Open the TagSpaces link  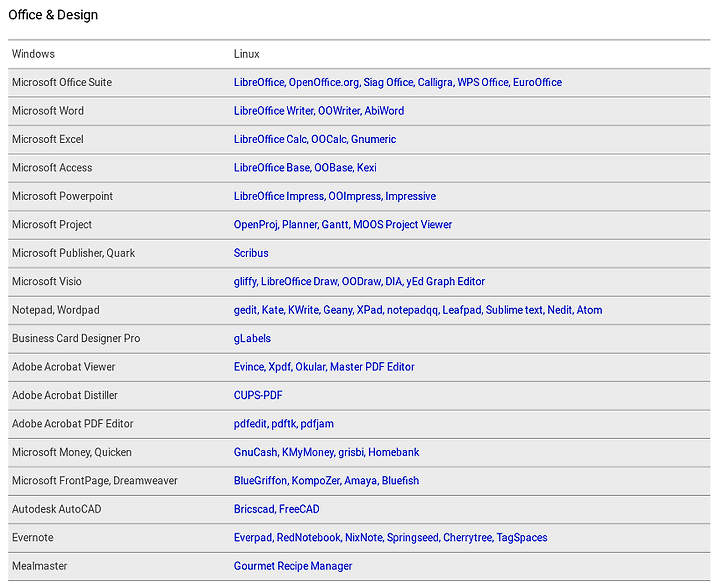click(x=522, y=538)
